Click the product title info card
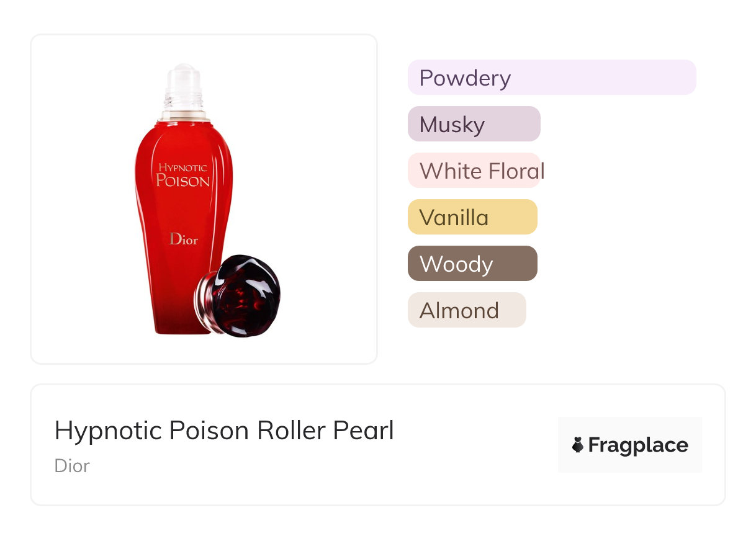The image size is (756, 536). 378,445
